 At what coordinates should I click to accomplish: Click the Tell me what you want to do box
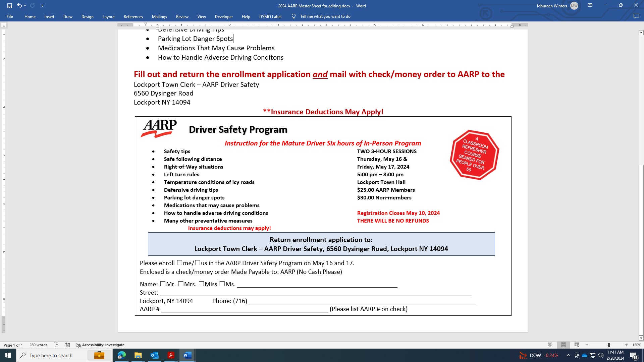[x=325, y=16]
